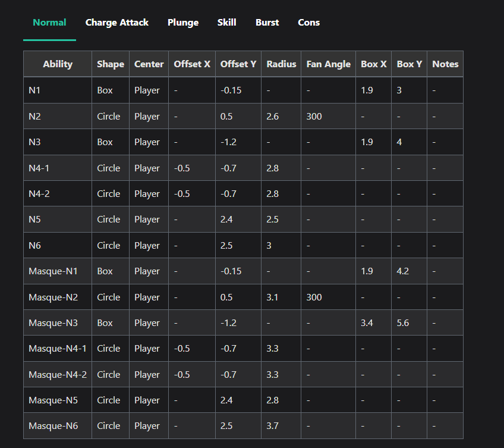Open the Cons tab

[x=308, y=23]
